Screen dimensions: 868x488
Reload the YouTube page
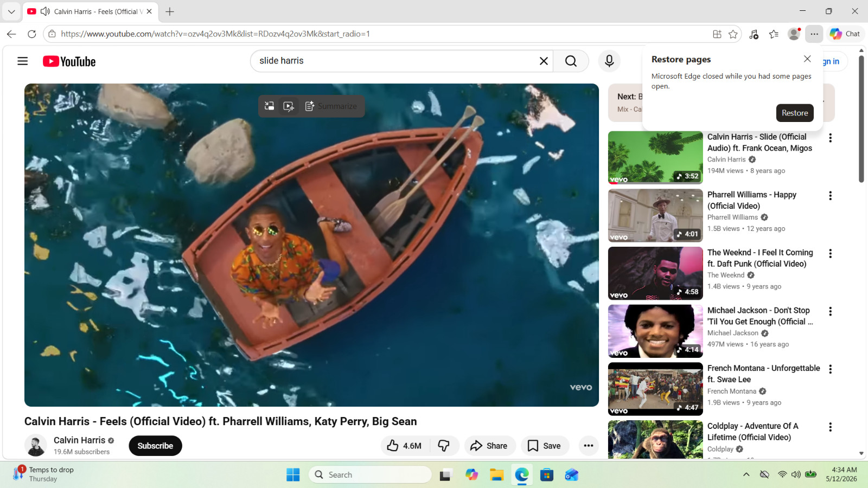(31, 34)
